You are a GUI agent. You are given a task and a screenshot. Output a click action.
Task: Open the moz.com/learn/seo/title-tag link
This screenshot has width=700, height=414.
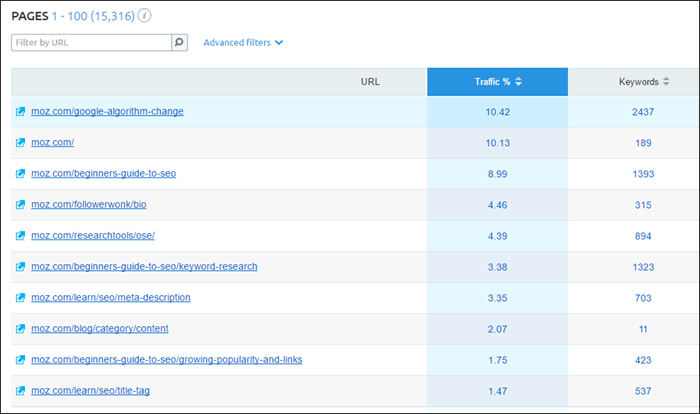click(91, 390)
